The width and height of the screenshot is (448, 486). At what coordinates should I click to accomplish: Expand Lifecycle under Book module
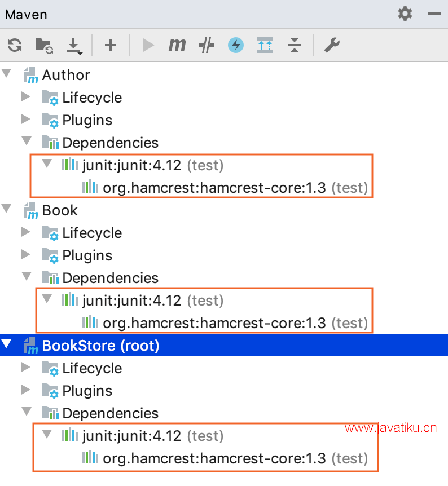pos(25,232)
